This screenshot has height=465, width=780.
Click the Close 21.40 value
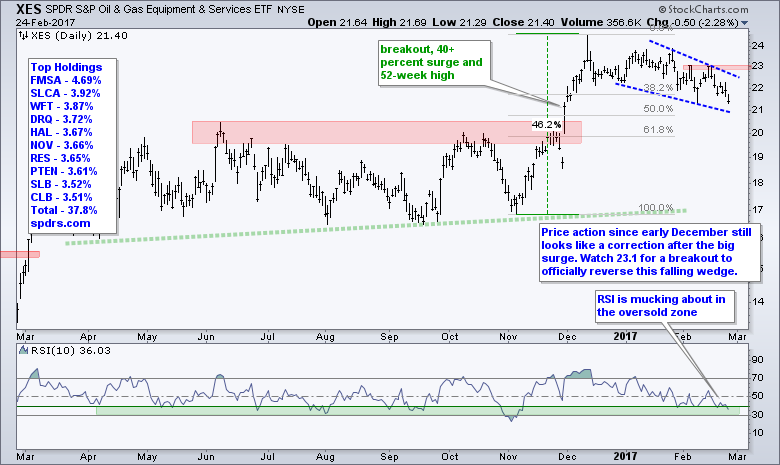click(524, 22)
